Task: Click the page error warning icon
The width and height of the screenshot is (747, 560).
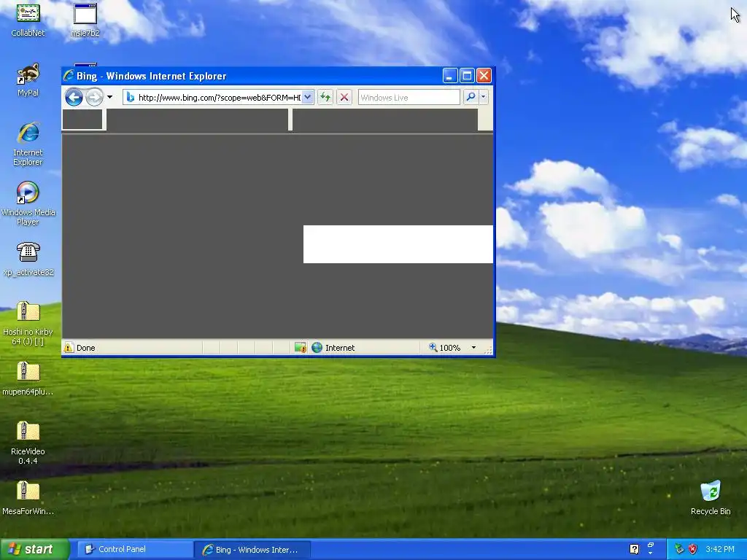Action: tap(69, 348)
